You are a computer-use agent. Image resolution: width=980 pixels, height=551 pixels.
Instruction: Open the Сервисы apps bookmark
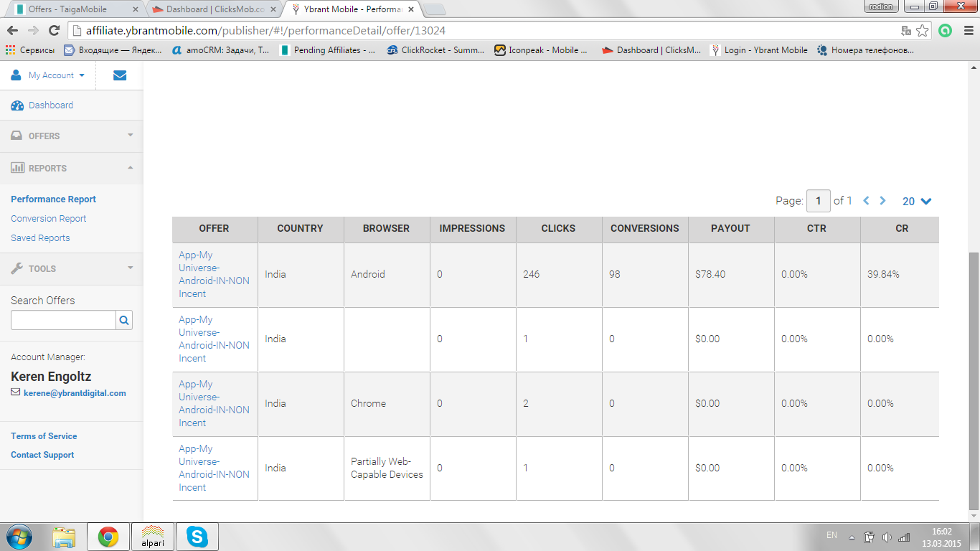[x=29, y=50]
